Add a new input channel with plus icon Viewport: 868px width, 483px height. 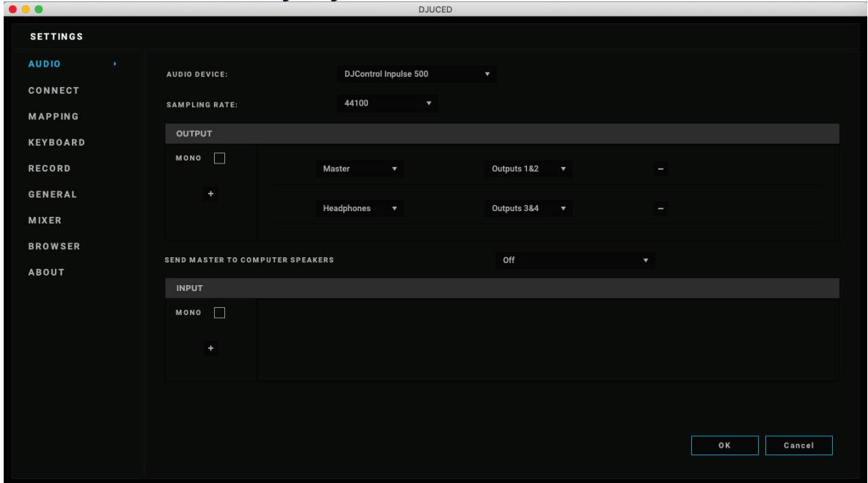point(210,348)
